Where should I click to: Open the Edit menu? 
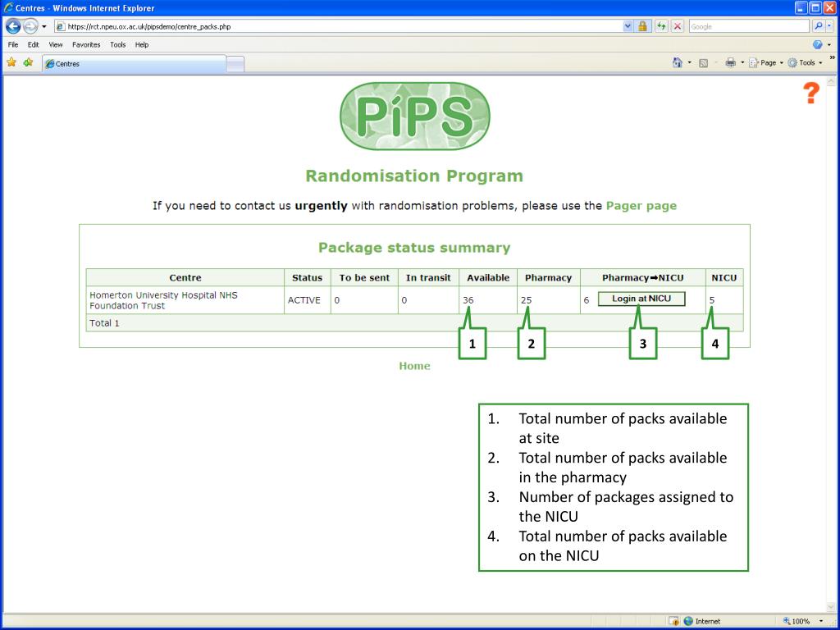click(33, 44)
